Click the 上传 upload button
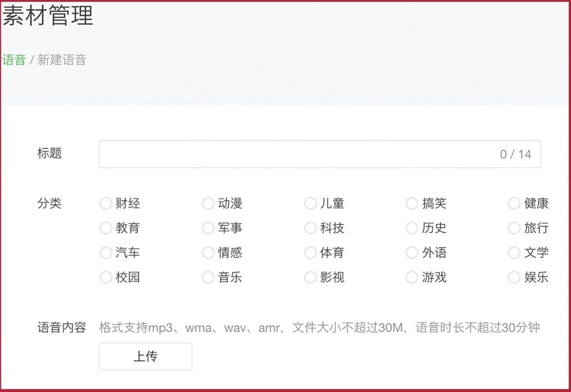Viewport: 571px width, 392px height. 145,356
